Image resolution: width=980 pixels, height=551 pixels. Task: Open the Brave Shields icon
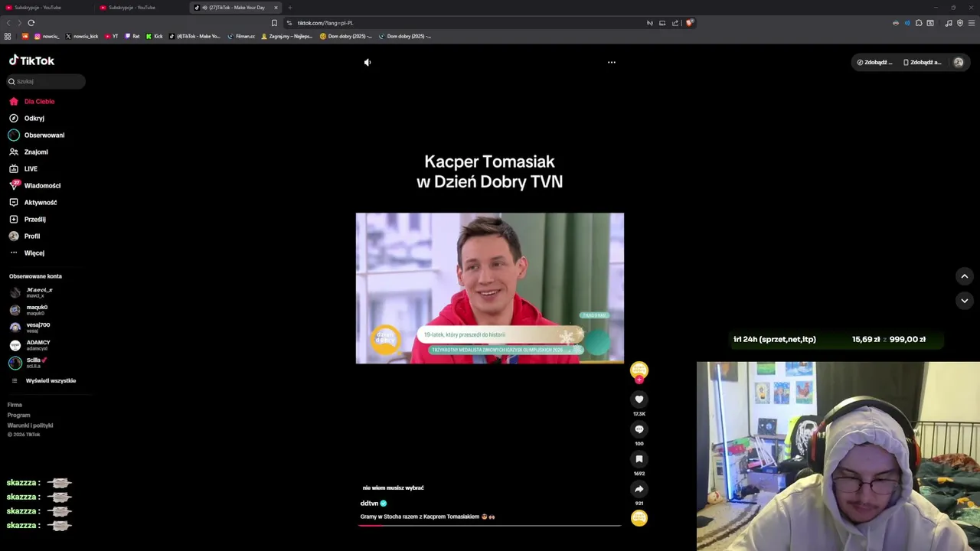pyautogui.click(x=689, y=23)
